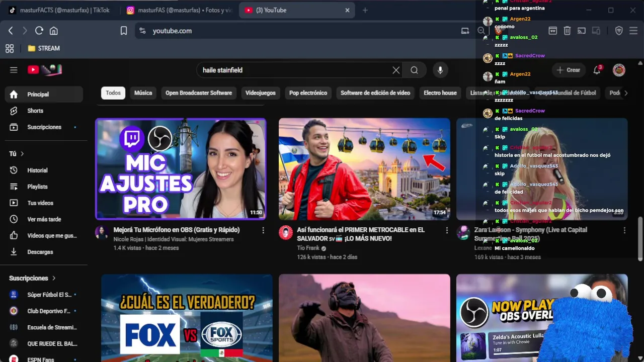Screen dimensions: 644x362
Task: Open Shorts in the sidebar
Action: point(44,111)
